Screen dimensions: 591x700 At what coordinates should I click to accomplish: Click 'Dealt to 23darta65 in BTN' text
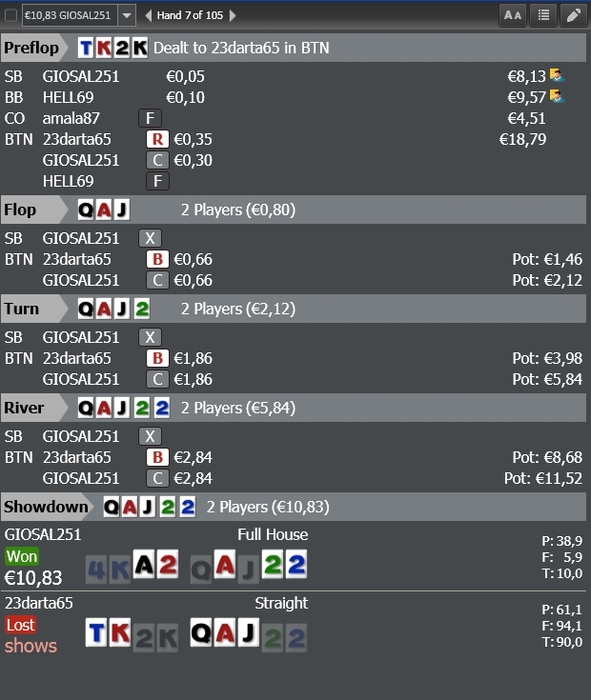coord(241,48)
